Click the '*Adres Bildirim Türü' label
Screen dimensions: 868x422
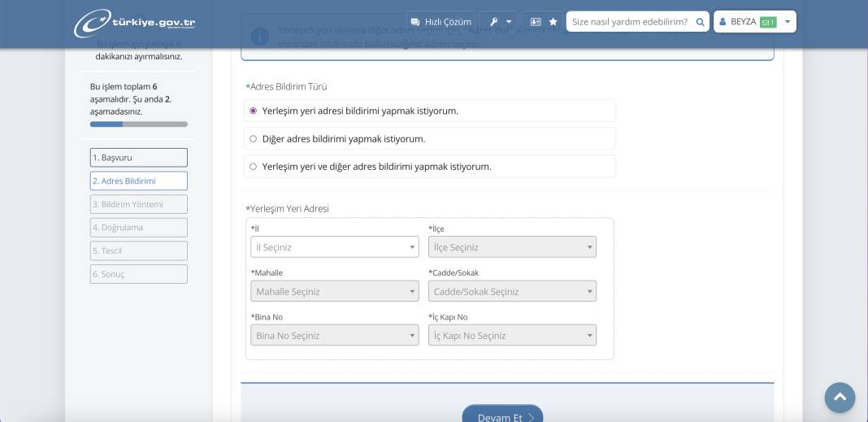286,86
